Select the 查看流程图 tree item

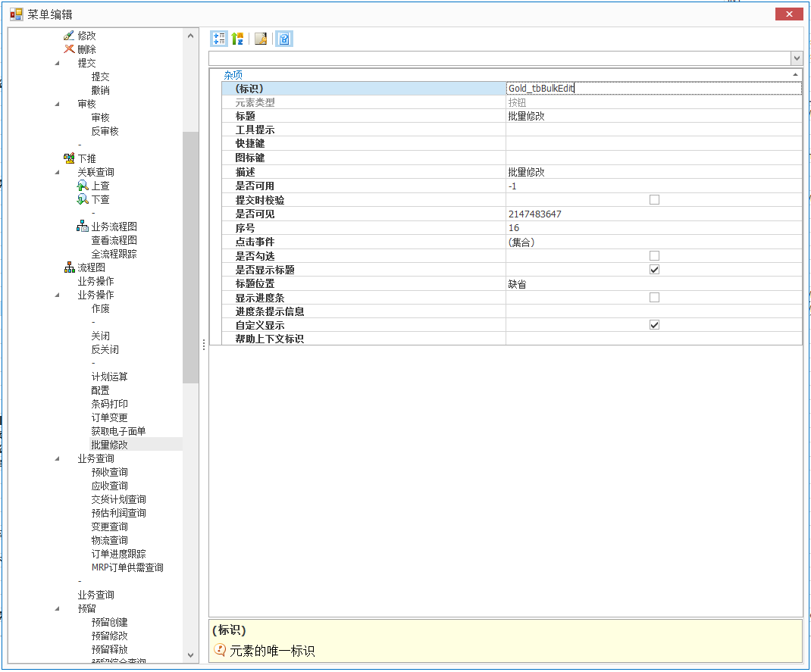pyautogui.click(x=114, y=240)
